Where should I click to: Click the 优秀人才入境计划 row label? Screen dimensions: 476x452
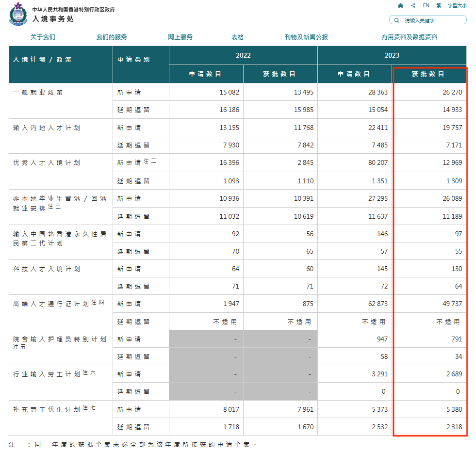tap(47, 162)
